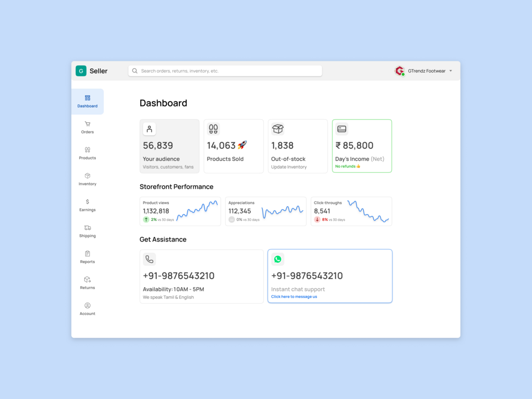The image size is (532, 399).
Task: Select the Dashboard icon in sidebar
Action: (87, 98)
